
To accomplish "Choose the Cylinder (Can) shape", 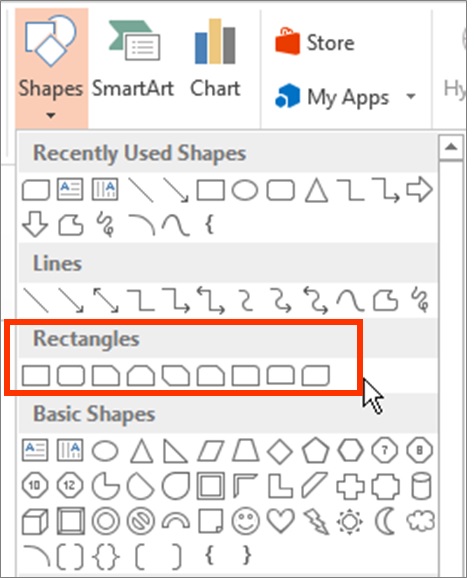I will coord(420,486).
